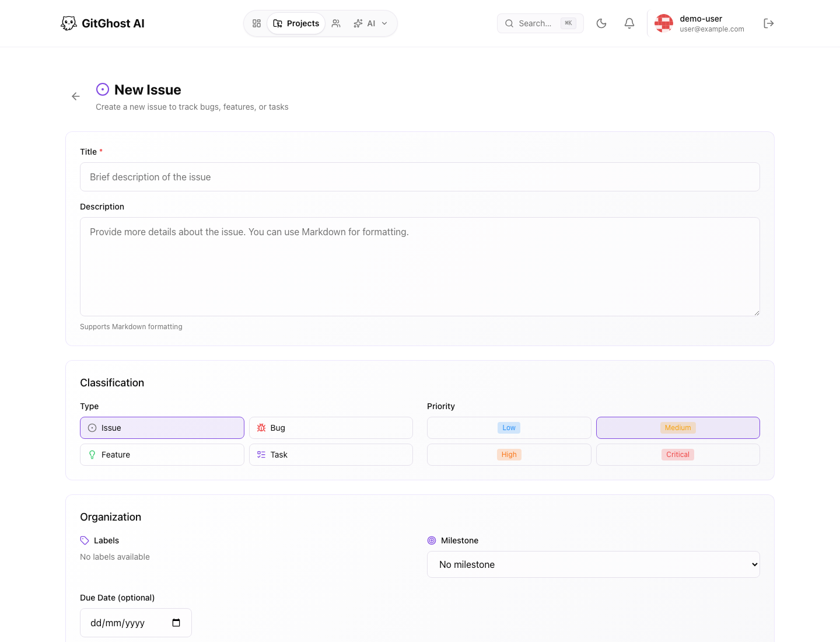Select the Feature type option

pyautogui.click(x=162, y=455)
